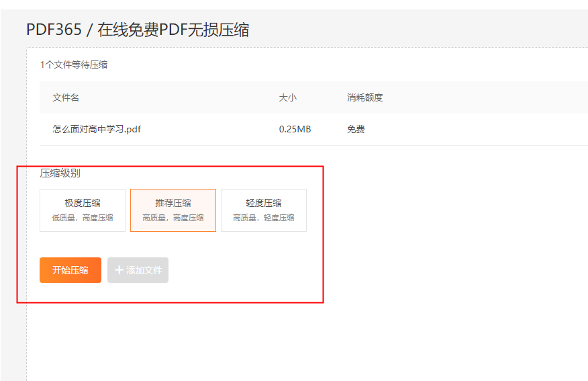This screenshot has width=588, height=381.
Task: Click the 在线免费PDF无损压缩 title text
Action: 173,30
